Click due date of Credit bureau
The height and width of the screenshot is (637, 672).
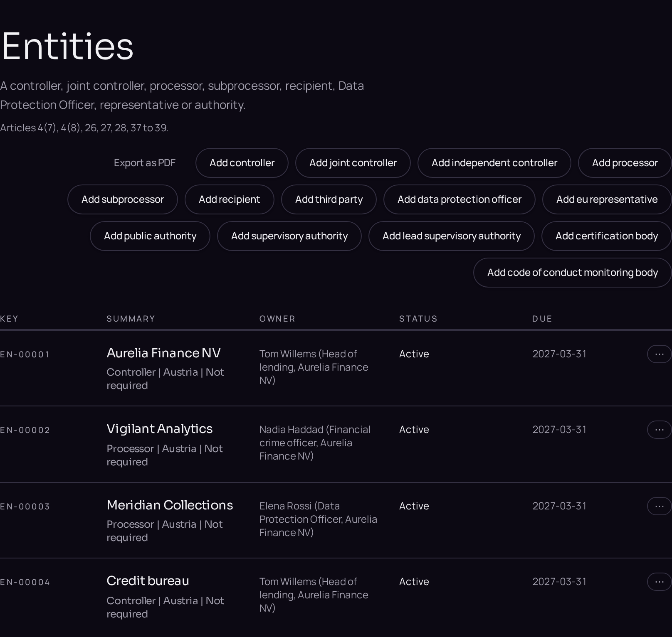point(559,581)
